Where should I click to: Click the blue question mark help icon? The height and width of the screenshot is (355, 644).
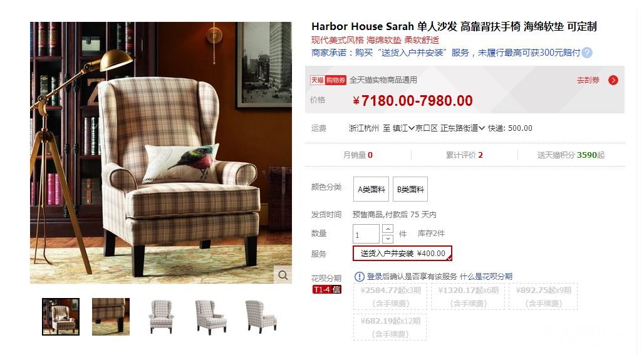click(588, 53)
